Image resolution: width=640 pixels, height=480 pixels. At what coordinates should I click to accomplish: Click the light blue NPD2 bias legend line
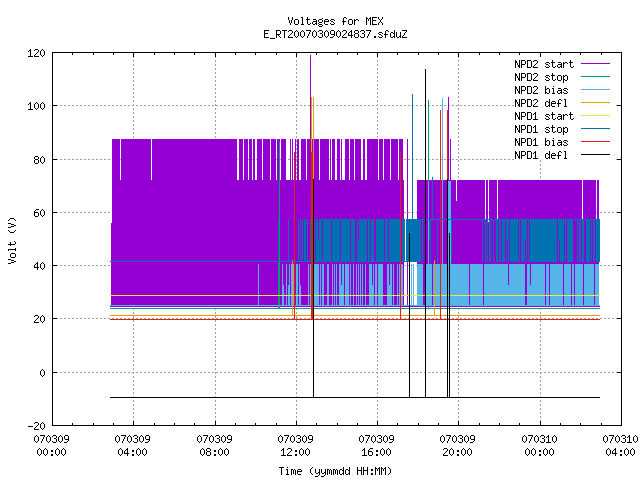point(595,90)
